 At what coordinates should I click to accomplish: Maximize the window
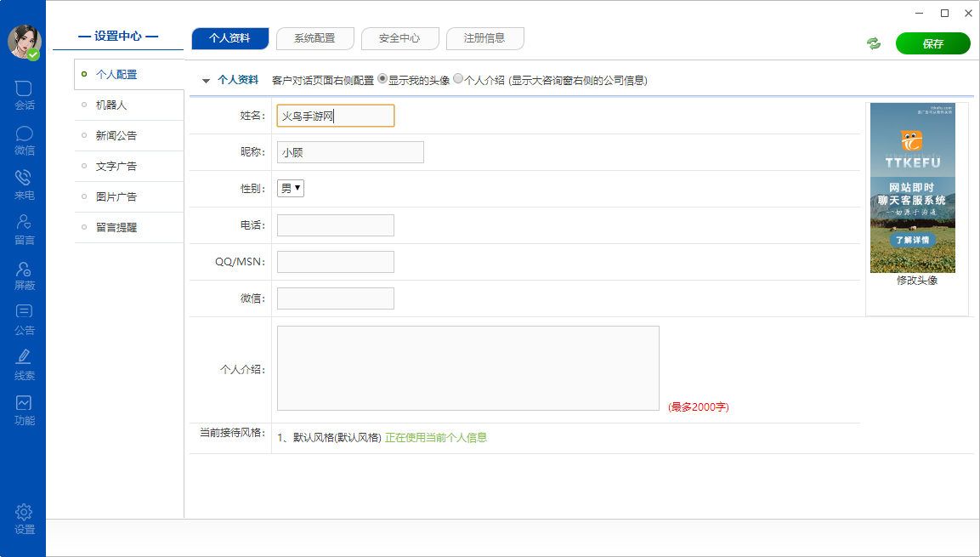(944, 13)
